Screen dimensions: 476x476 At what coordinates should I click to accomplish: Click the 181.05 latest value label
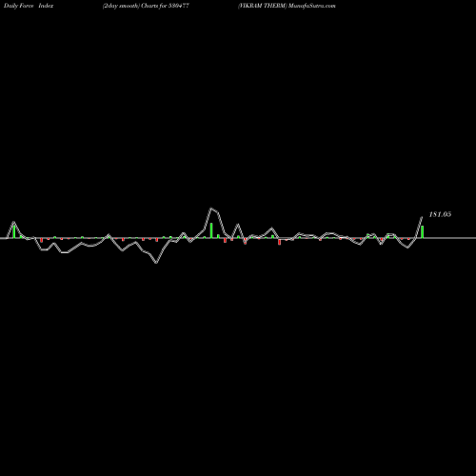coord(440,214)
